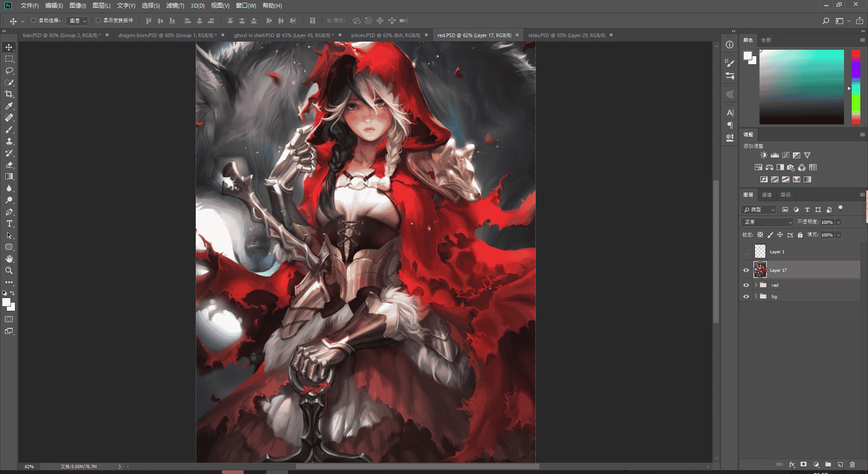Click the delete layer trash icon
The height and width of the screenshot is (474, 868).
852,465
